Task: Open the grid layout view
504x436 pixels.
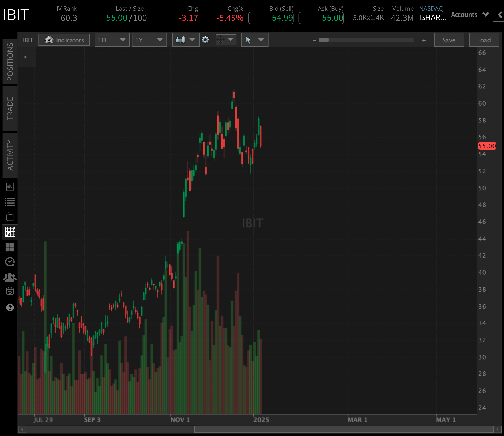Action: (x=10, y=247)
